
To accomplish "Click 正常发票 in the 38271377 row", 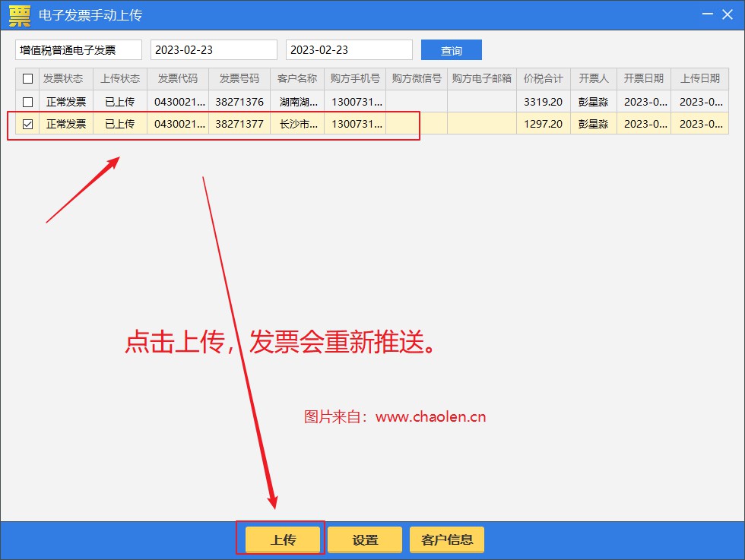I will coord(66,124).
